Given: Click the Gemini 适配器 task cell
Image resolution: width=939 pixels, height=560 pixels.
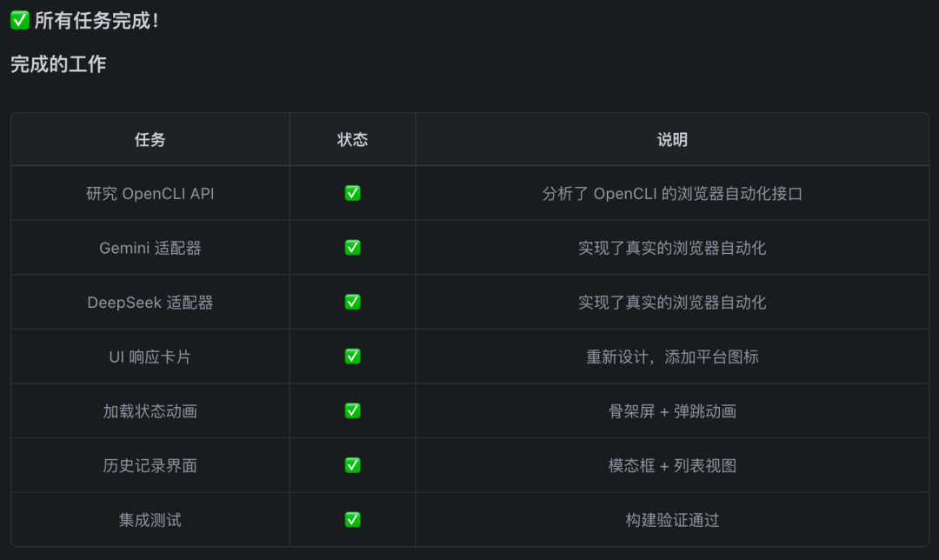Looking at the screenshot, I should pyautogui.click(x=150, y=248).
